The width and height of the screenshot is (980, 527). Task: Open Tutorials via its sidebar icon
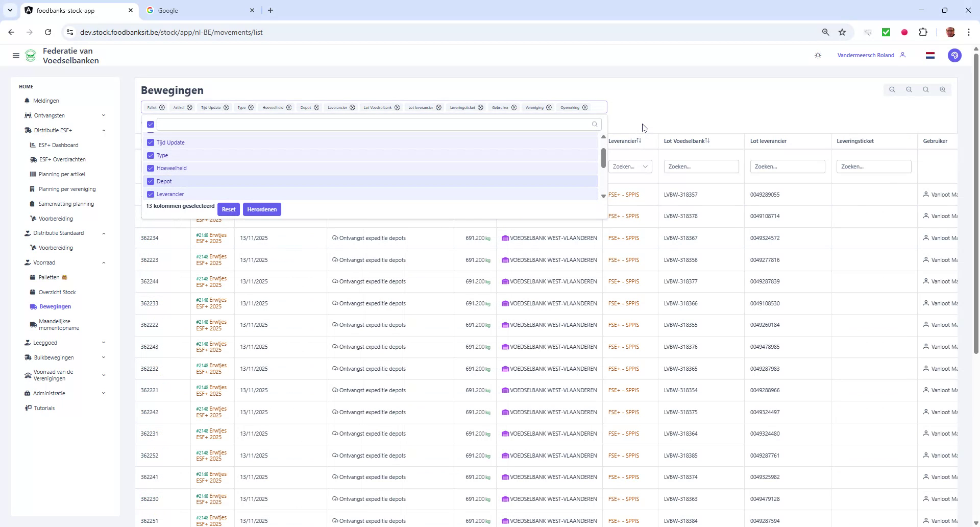(28, 408)
